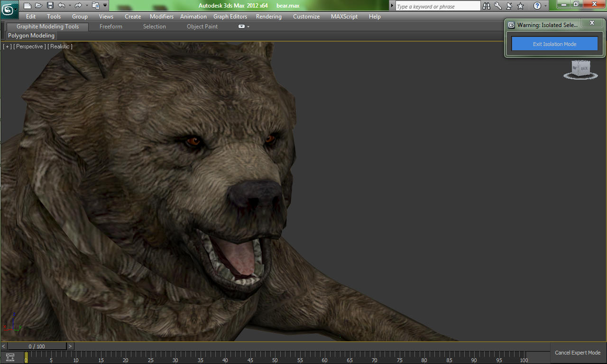The height and width of the screenshot is (364, 607).
Task: Expand the InfoCenter search arrow
Action: pyautogui.click(x=392, y=6)
